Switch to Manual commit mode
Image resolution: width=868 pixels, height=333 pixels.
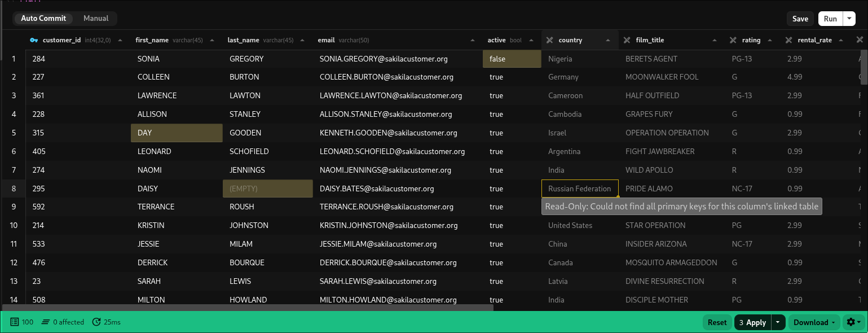pyautogui.click(x=95, y=18)
